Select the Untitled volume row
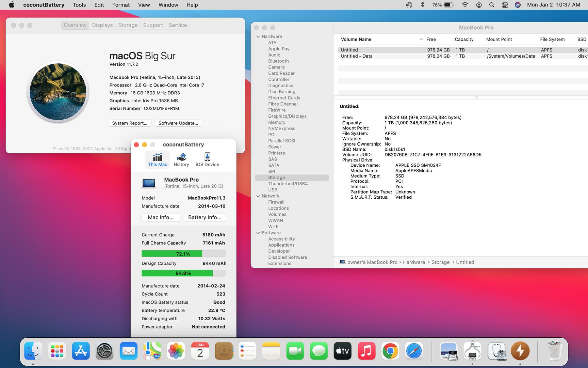Image resolution: width=588 pixels, height=368 pixels. click(463, 50)
